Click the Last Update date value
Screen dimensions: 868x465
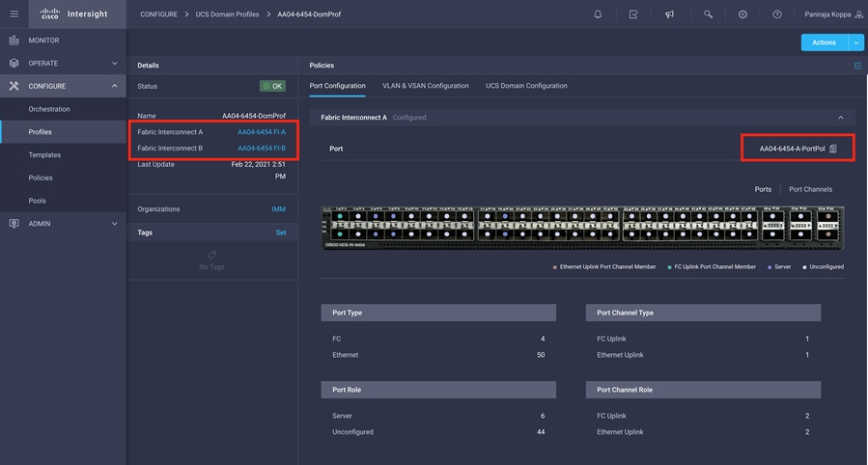259,171
